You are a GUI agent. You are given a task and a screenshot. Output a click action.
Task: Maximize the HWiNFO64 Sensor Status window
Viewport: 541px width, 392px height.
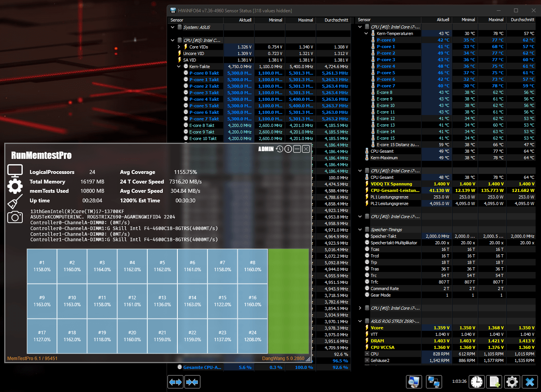(516, 10)
